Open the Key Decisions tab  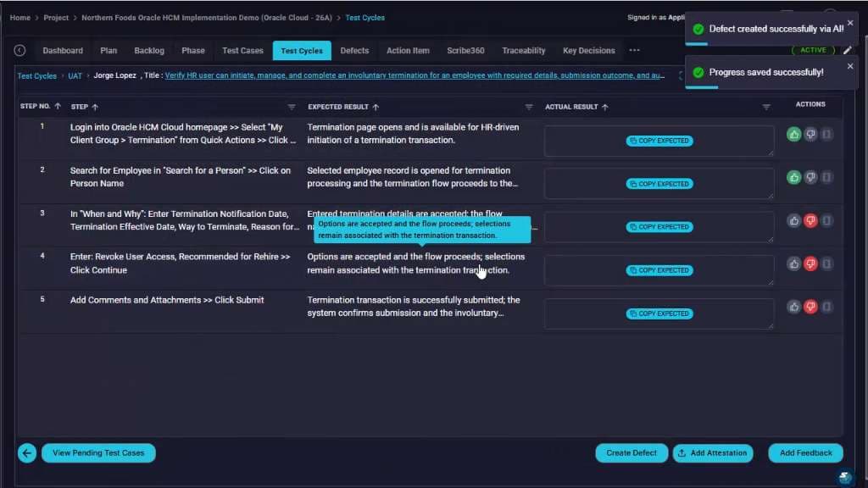pos(589,50)
